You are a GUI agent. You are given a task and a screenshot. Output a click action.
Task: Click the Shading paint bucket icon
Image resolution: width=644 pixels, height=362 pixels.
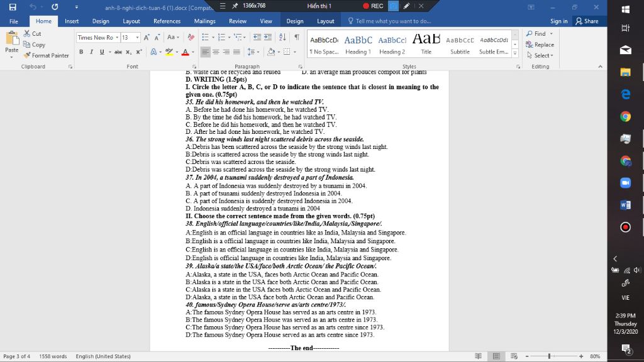click(x=270, y=52)
